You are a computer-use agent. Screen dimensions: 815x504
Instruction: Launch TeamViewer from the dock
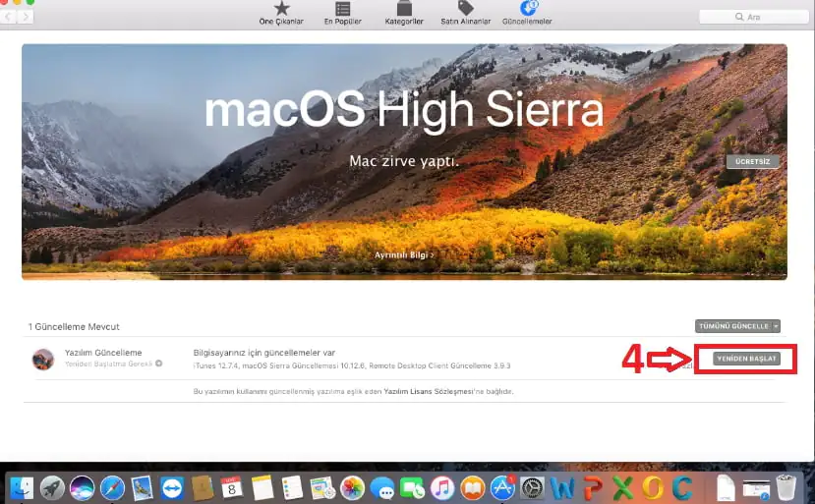point(172,488)
